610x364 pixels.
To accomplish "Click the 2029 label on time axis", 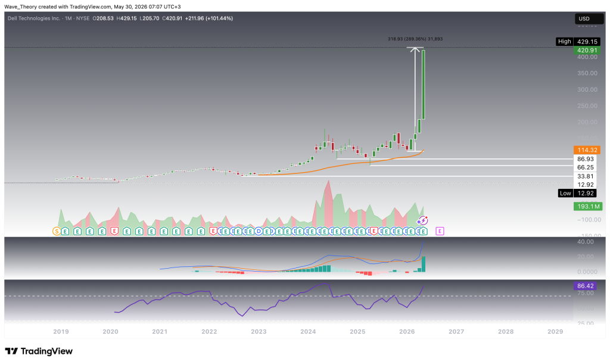I will (555, 332).
